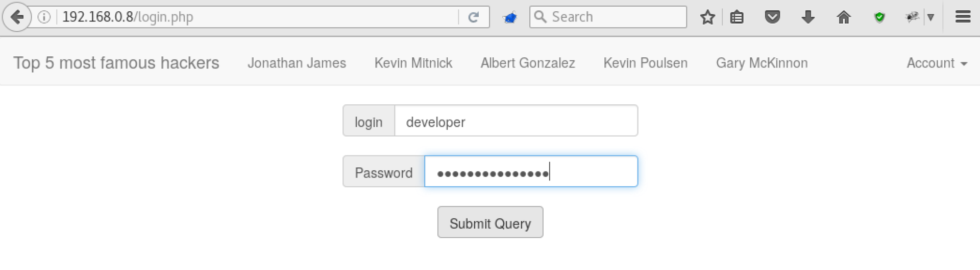Reload the current page
This screenshot has width=980, height=270.
[x=473, y=17]
